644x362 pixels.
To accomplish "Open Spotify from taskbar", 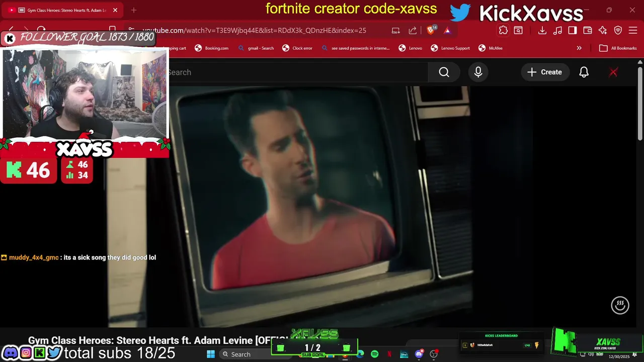I will point(374,354).
